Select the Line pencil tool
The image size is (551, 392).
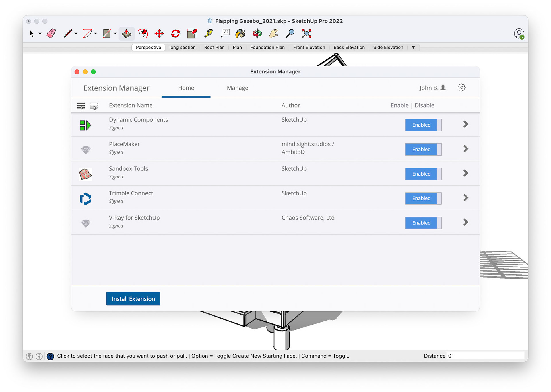coord(68,34)
